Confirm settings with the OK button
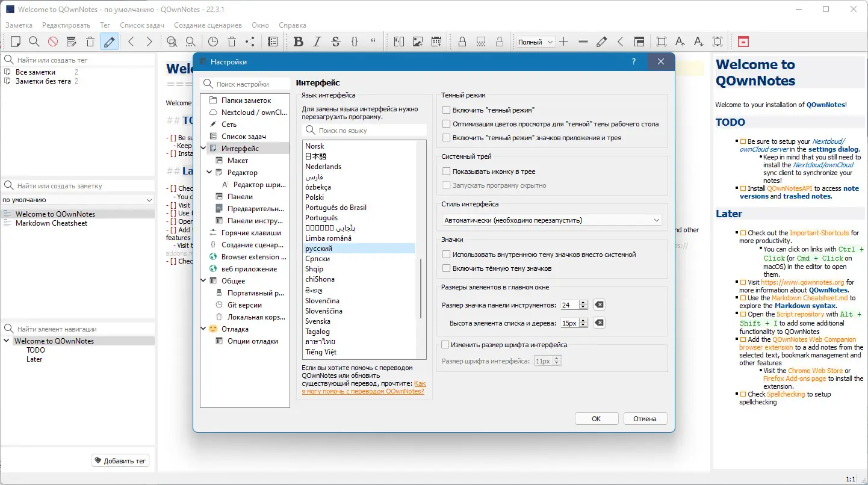The height and width of the screenshot is (485, 868). (x=596, y=419)
